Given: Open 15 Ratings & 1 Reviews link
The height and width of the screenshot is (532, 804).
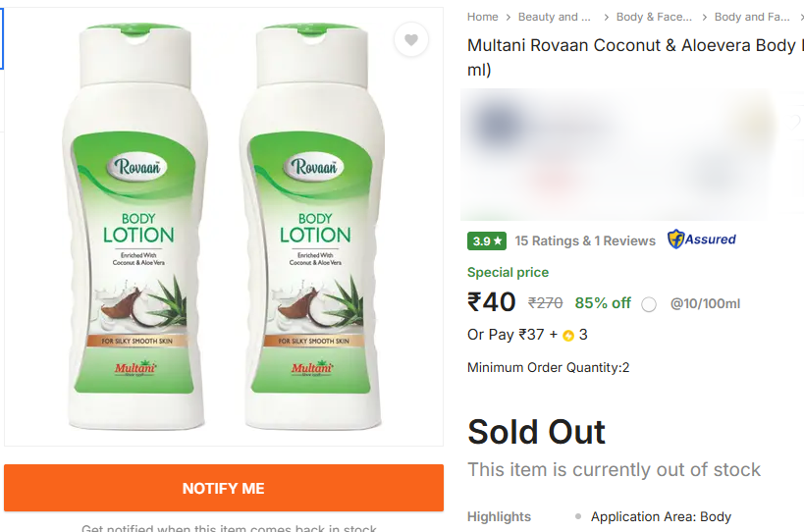Looking at the screenshot, I should 585,240.
